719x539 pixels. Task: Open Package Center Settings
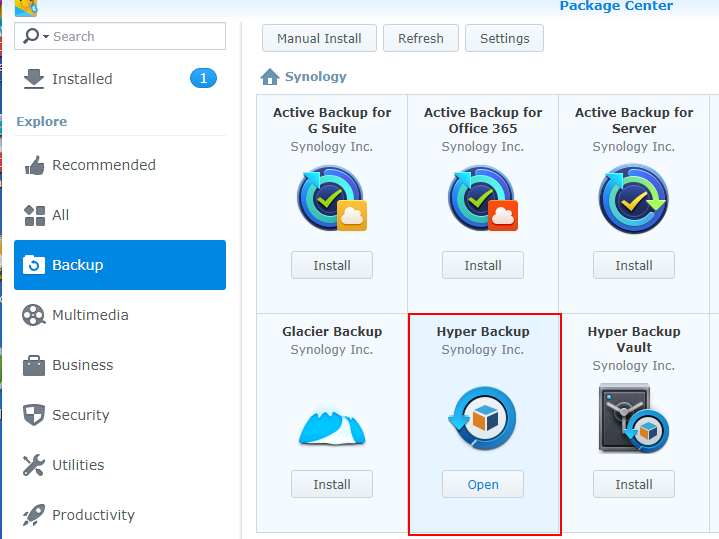pos(504,38)
